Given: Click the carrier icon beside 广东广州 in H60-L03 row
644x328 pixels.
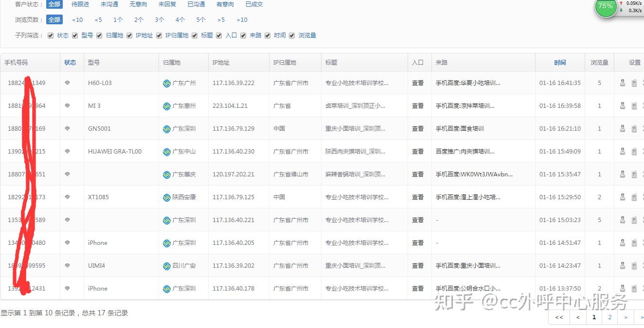Looking at the screenshot, I should click(166, 83).
